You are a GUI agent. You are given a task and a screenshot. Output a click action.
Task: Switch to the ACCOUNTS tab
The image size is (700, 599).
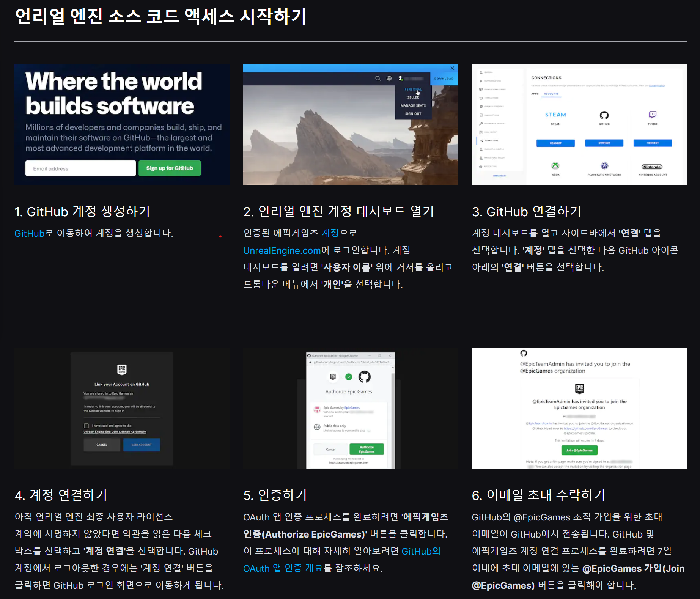coord(551,94)
